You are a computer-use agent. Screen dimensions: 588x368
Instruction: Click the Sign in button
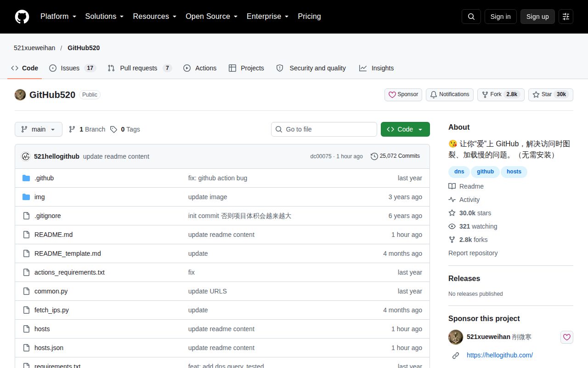click(501, 17)
